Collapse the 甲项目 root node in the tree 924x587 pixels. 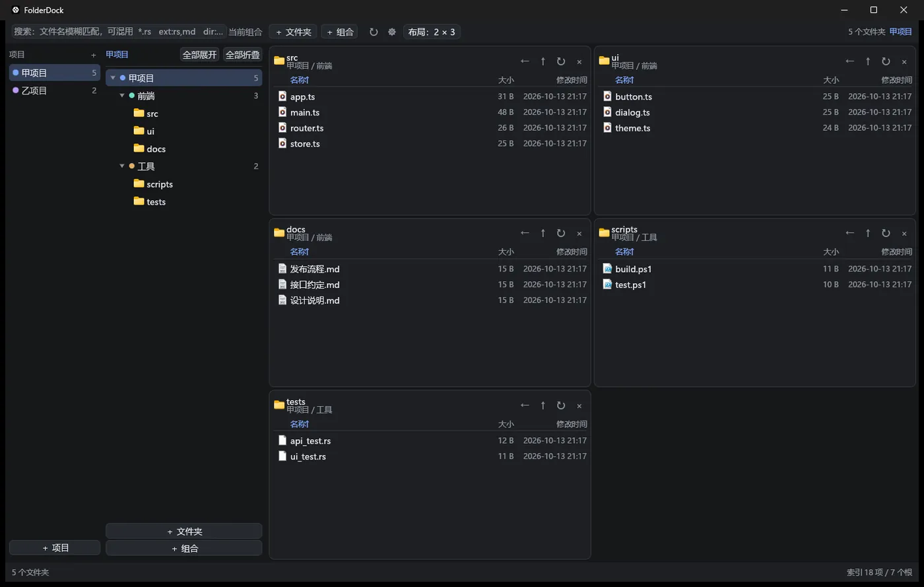[113, 78]
